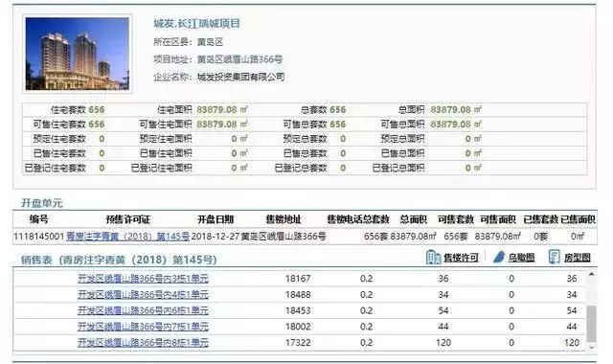The width and height of the screenshot is (613, 364).
Task: Click the 总面积 column header
Action: tap(414, 219)
